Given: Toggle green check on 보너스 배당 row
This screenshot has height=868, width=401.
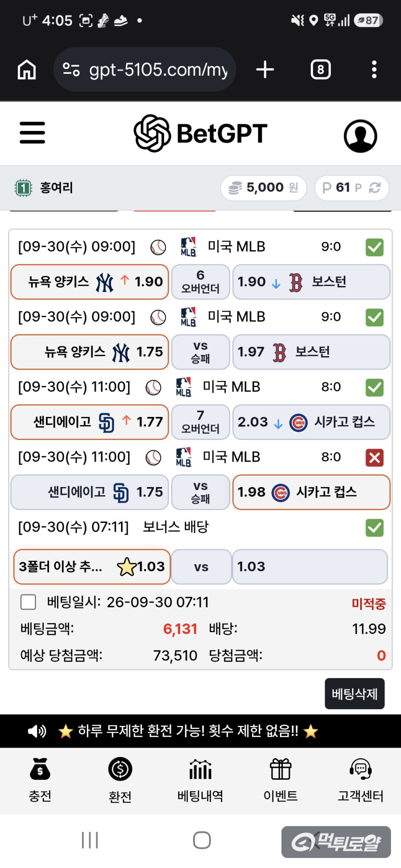Looking at the screenshot, I should (x=375, y=527).
